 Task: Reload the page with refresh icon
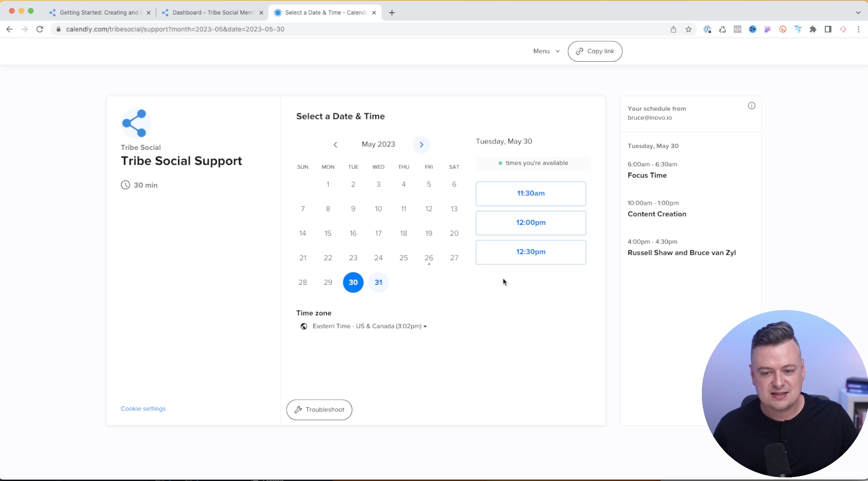[40, 29]
